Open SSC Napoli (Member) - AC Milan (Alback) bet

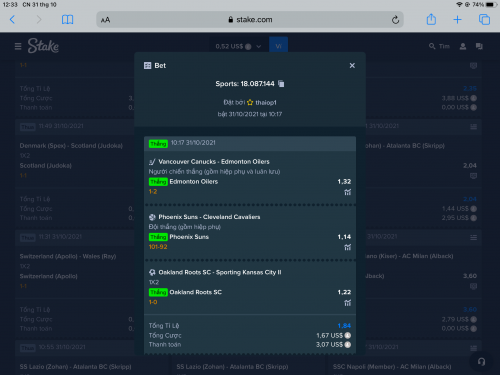pyautogui.click(x=392, y=367)
